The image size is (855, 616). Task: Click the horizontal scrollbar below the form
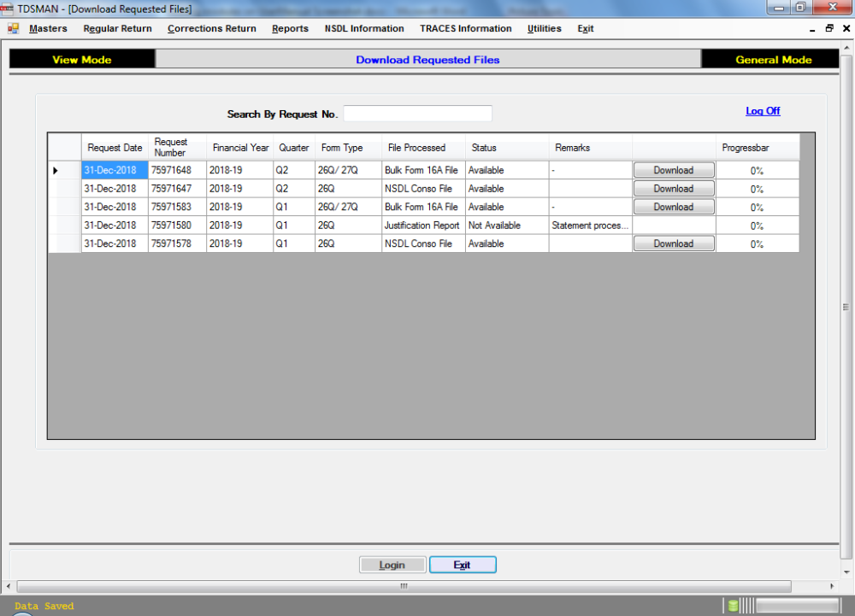[x=402, y=586]
